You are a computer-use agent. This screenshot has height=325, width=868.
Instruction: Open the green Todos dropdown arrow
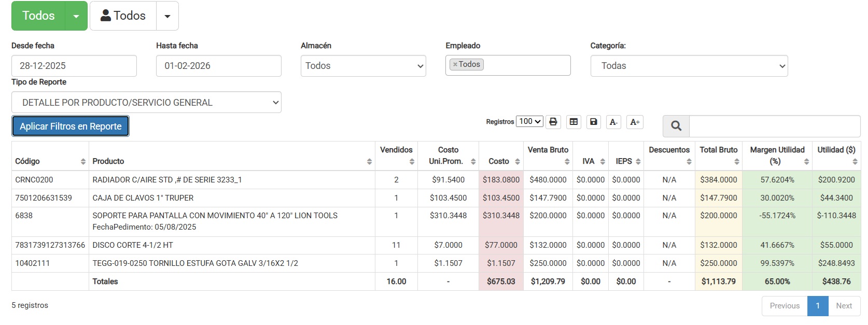pos(76,16)
